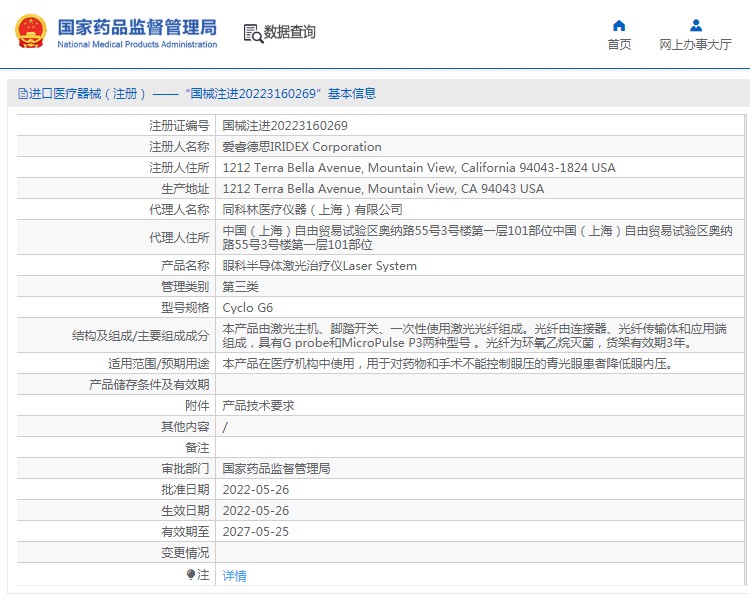Select the value 国械注进20223160269 in table
Screen dimensions: 750x601
point(285,126)
